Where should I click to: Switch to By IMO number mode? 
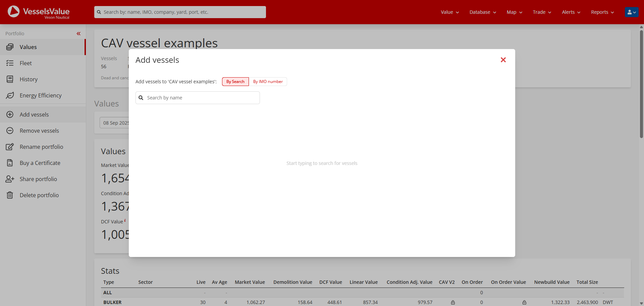tap(268, 82)
